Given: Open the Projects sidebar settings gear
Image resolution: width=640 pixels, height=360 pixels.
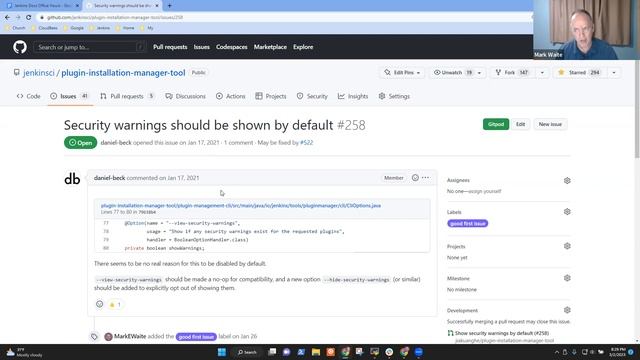Looking at the screenshot, I should coord(567,246).
